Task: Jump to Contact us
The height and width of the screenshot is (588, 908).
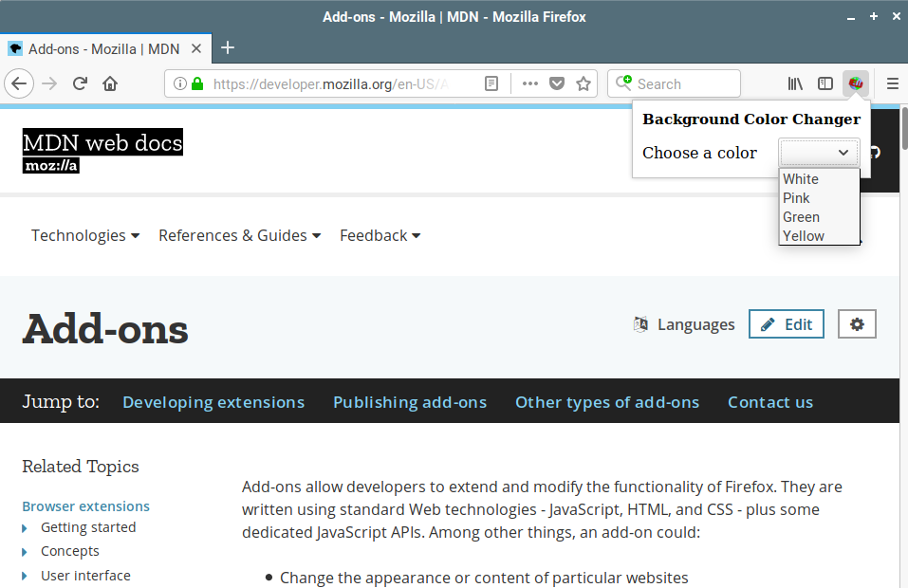Action: [x=770, y=402]
